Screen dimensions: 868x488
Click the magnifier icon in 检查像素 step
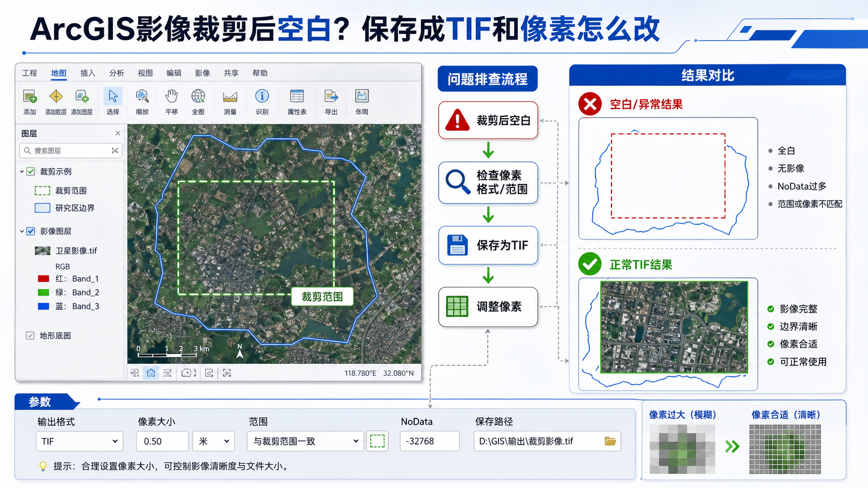[458, 182]
